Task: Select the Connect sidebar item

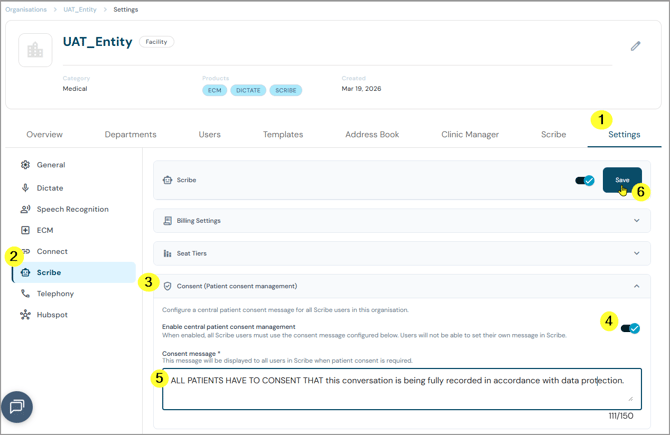Action: coord(52,252)
